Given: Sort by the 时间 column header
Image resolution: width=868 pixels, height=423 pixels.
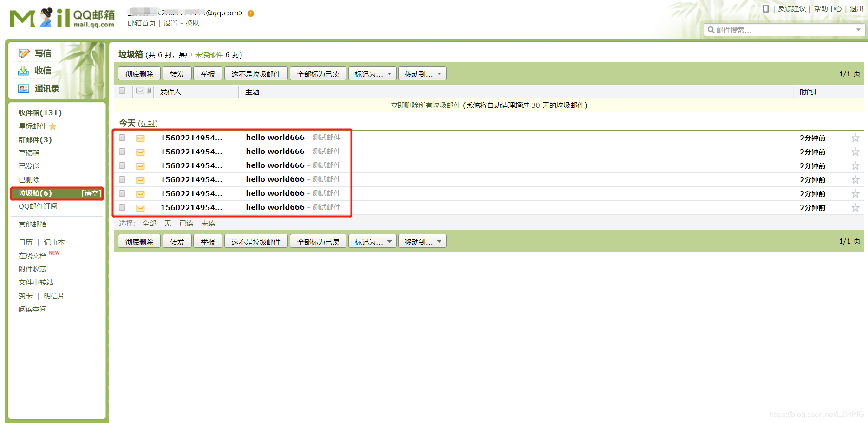Looking at the screenshot, I should (808, 92).
